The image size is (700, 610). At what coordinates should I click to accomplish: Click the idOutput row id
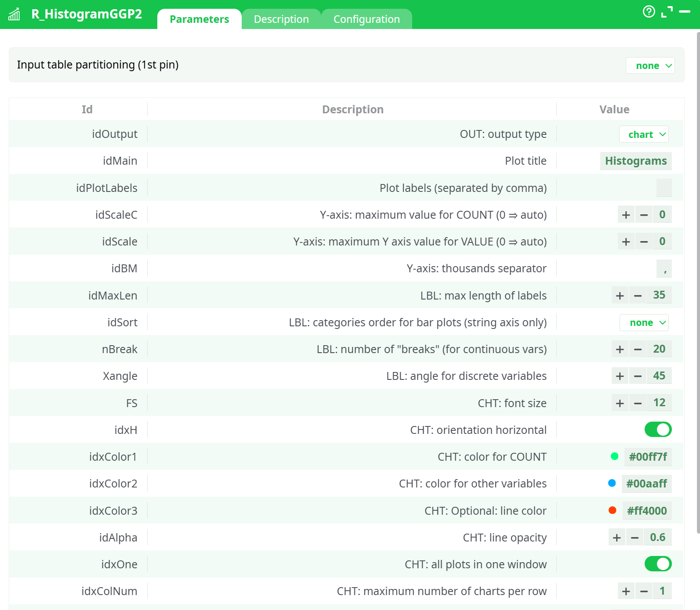(x=115, y=134)
